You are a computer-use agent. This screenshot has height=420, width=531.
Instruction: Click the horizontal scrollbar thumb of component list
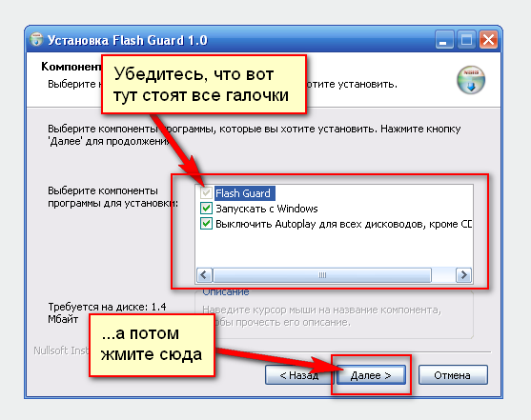click(x=322, y=275)
